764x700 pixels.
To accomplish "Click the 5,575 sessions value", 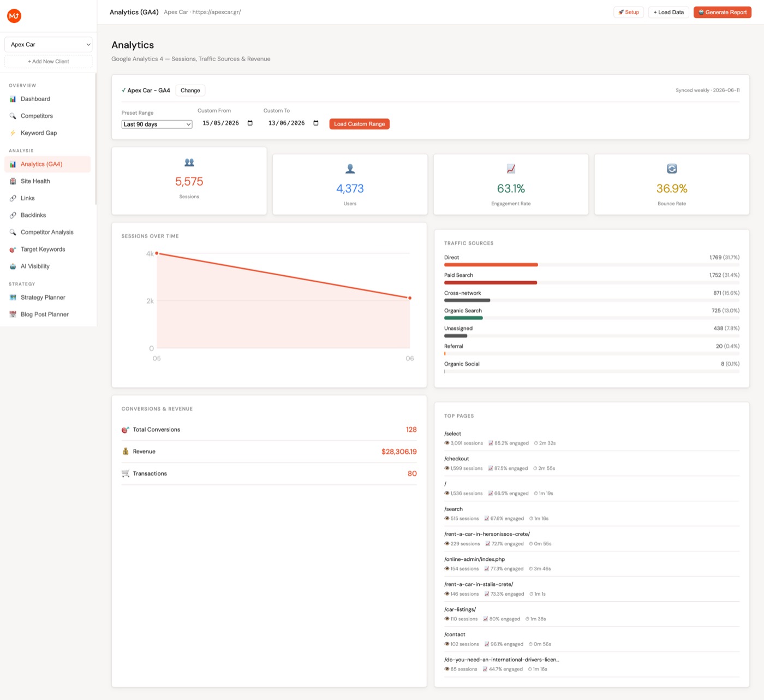I will point(189,181).
